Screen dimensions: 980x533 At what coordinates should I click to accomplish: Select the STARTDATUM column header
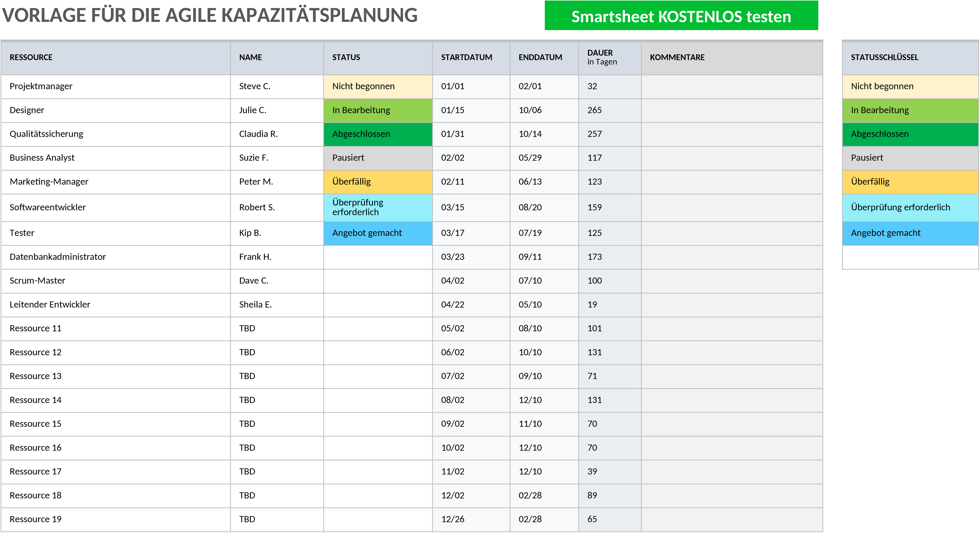(x=471, y=57)
